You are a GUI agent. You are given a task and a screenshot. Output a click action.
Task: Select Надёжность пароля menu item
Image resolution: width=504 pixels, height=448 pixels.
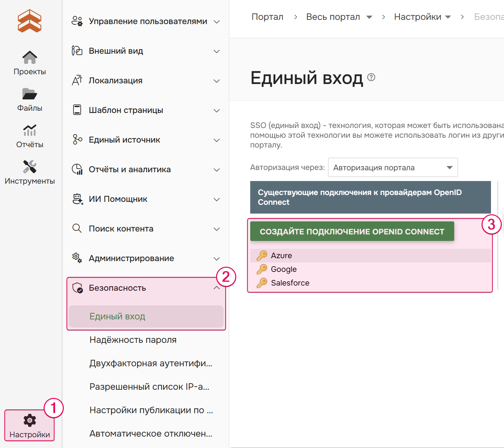point(133,340)
